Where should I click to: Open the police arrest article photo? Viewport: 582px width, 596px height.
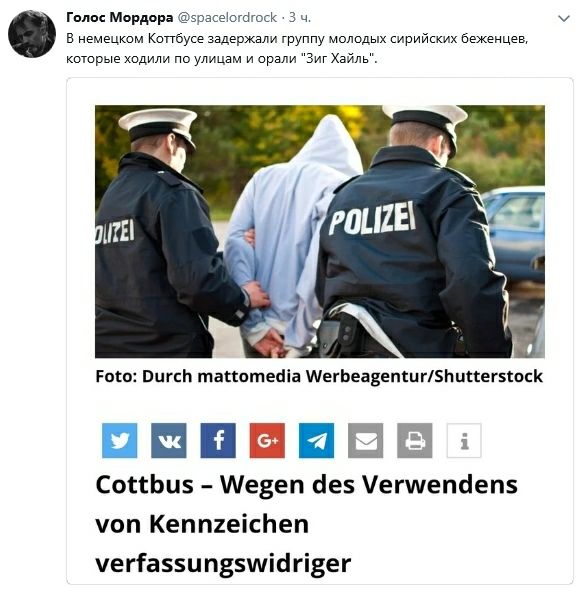(320, 231)
